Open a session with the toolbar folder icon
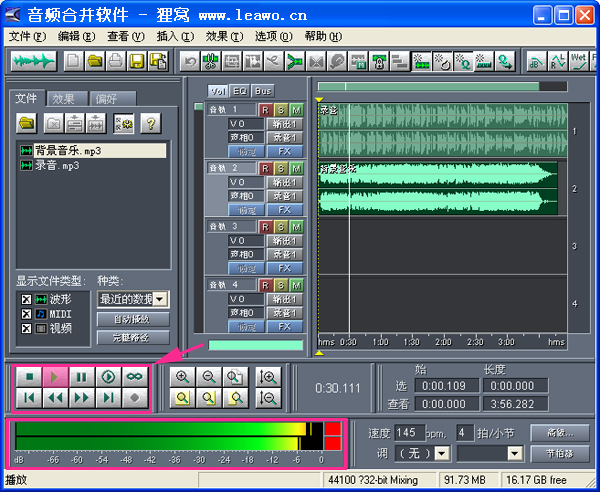 (x=95, y=61)
